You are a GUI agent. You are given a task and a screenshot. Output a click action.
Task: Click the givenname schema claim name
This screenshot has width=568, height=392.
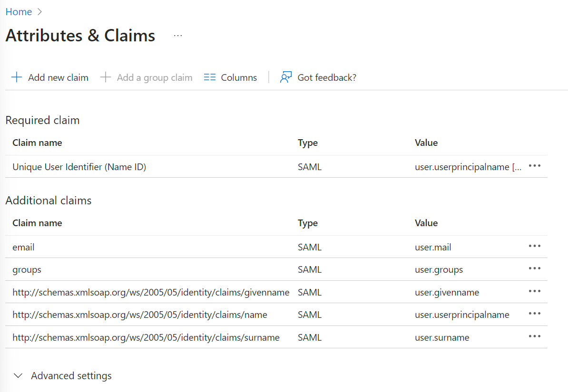(151, 292)
